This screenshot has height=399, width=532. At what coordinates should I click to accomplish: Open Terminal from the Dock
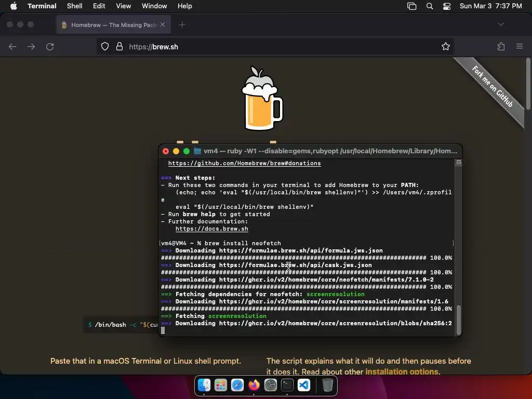287,385
